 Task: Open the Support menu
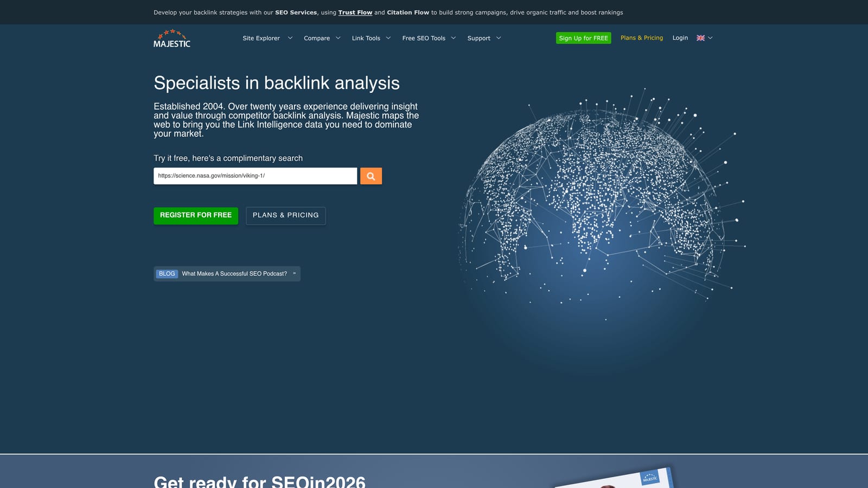[x=479, y=38]
